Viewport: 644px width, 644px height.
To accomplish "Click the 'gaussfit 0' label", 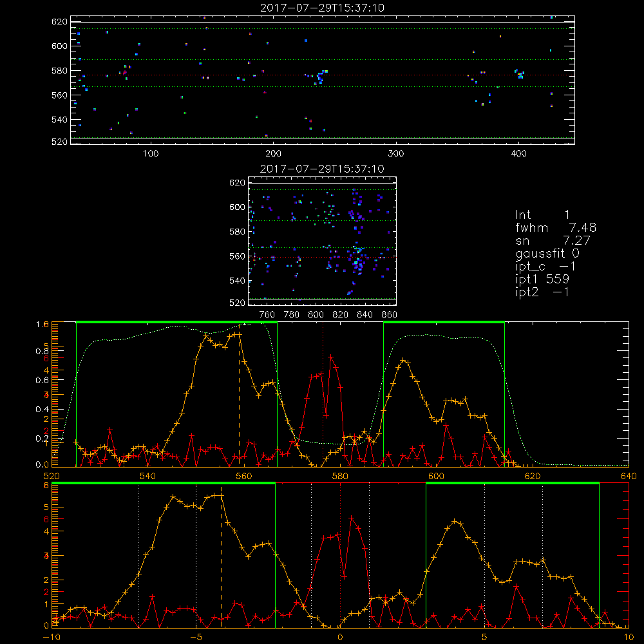I will click(547, 253).
